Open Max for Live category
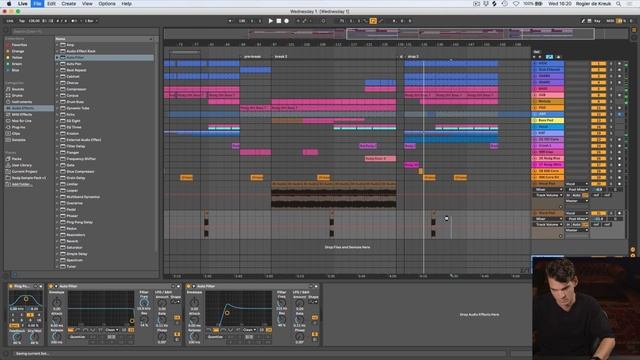This screenshot has height=360, width=640. click(x=22, y=121)
